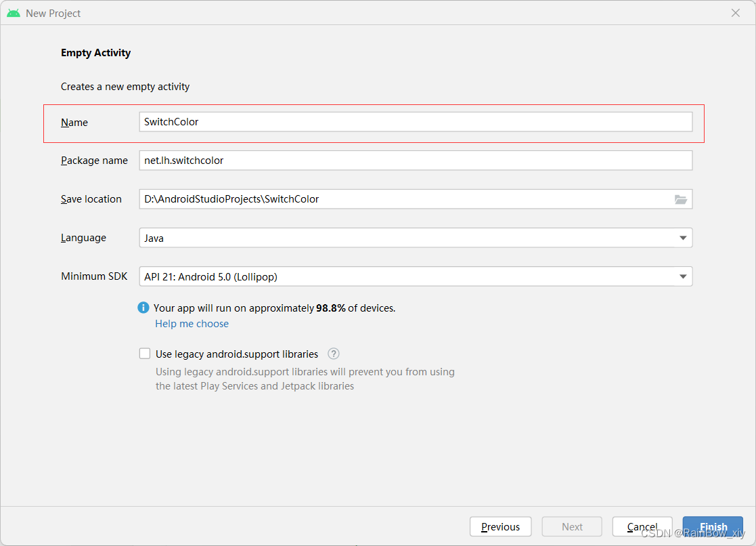Click the question mark icon beside legacy libraries
The height and width of the screenshot is (546, 756).
click(333, 354)
